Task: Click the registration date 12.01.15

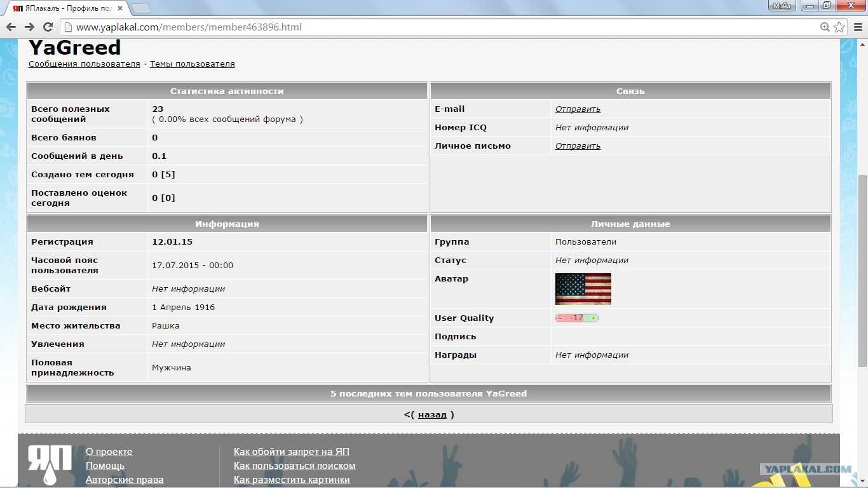Action: [x=172, y=241]
